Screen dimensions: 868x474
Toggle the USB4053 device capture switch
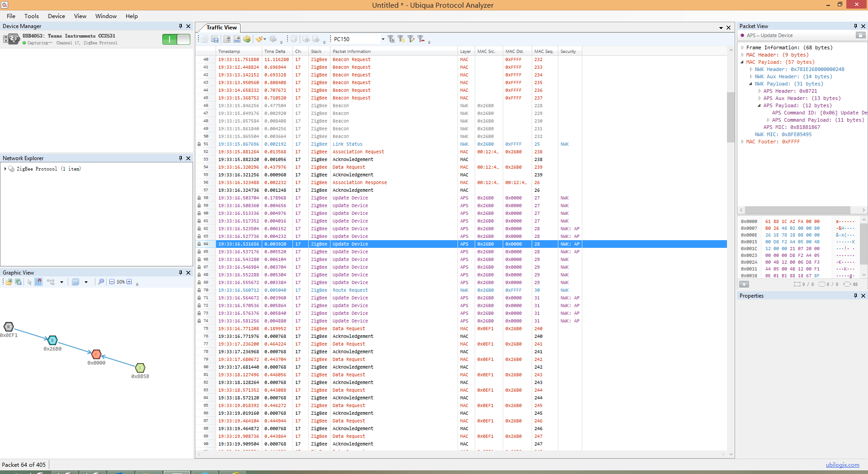176,39
